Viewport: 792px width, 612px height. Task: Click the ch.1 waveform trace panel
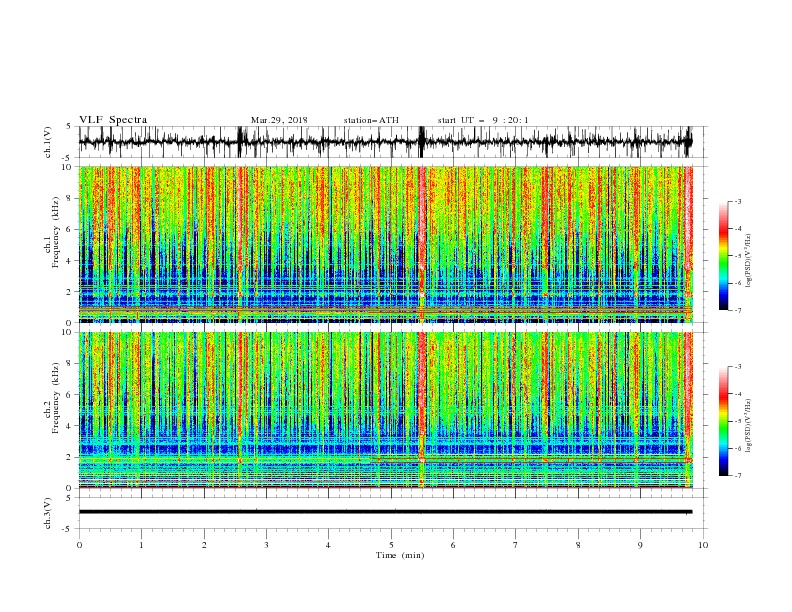point(391,142)
